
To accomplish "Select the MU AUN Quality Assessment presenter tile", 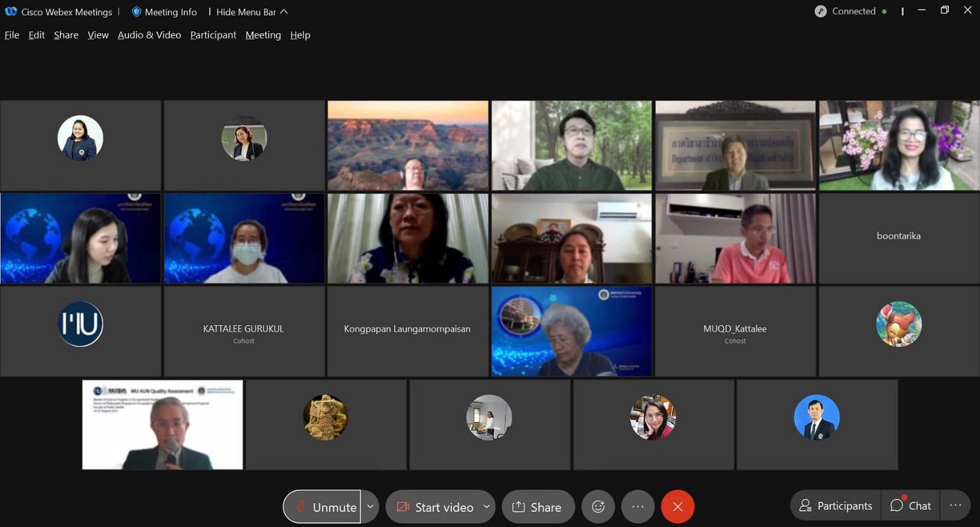I will [x=162, y=424].
